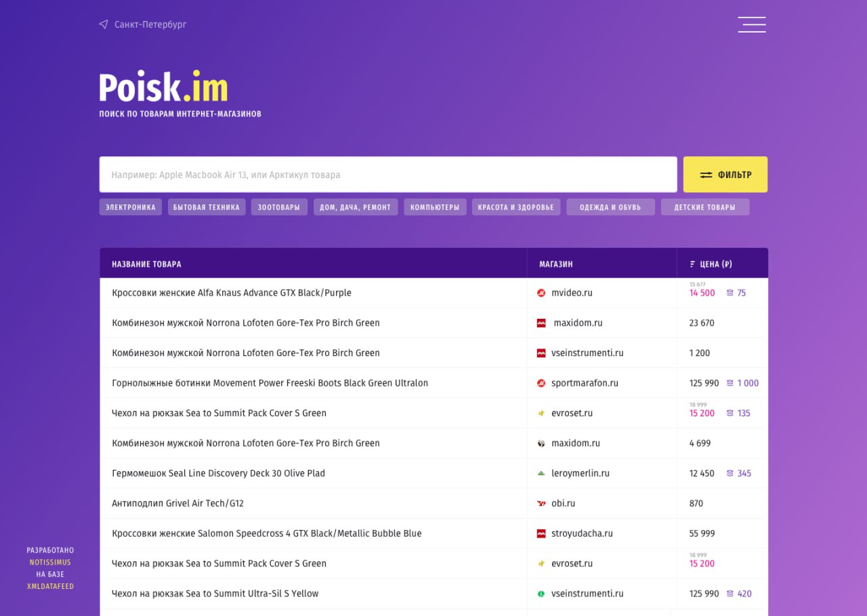867x616 pixels.
Task: Click the obi.ru store logo icon
Action: coord(541,504)
